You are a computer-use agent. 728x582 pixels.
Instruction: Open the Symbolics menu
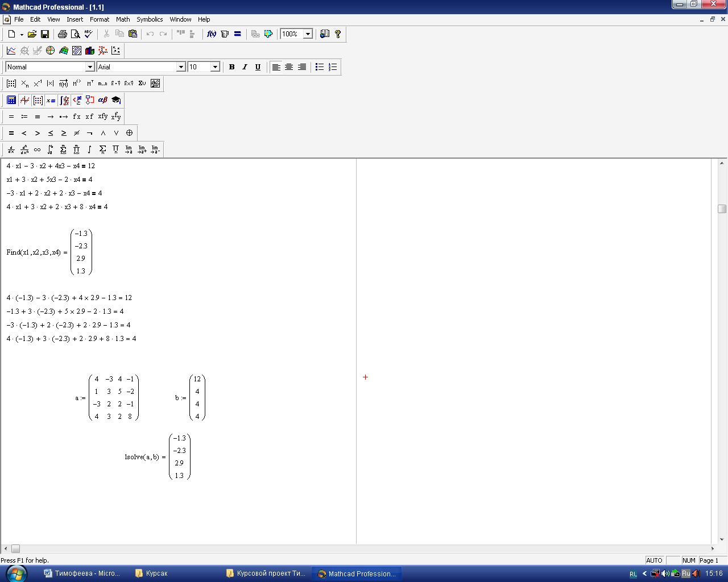click(x=150, y=19)
